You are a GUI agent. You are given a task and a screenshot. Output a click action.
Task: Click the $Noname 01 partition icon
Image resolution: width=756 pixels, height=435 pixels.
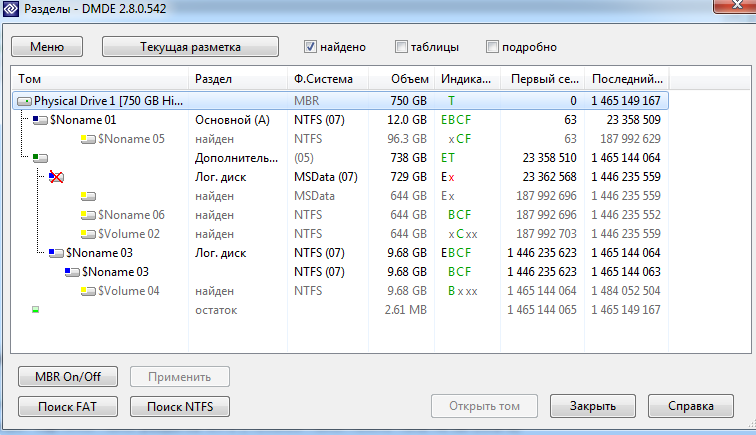point(40,120)
